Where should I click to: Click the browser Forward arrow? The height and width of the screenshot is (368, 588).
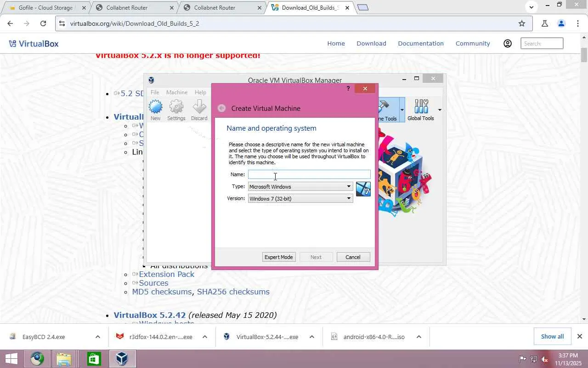pyautogui.click(x=27, y=23)
